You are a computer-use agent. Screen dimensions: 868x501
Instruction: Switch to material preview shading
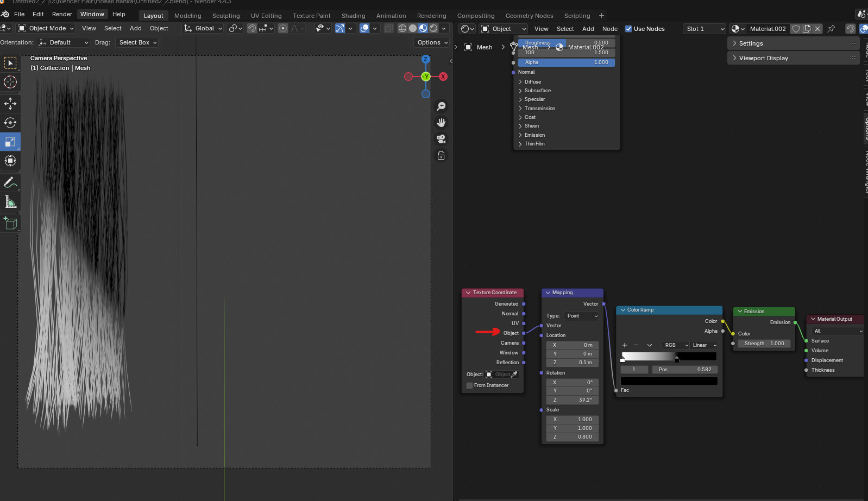pyautogui.click(x=423, y=28)
